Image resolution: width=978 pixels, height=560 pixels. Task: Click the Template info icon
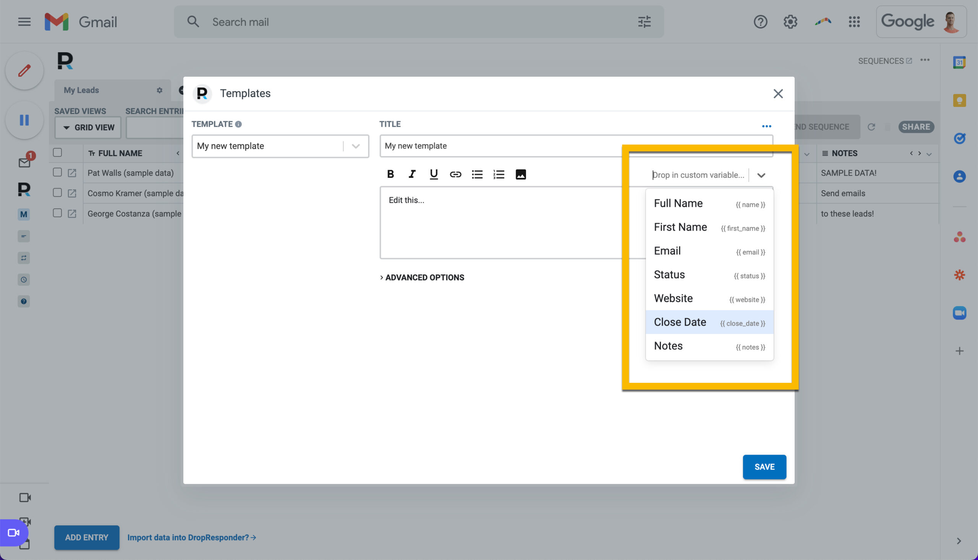[x=238, y=124]
